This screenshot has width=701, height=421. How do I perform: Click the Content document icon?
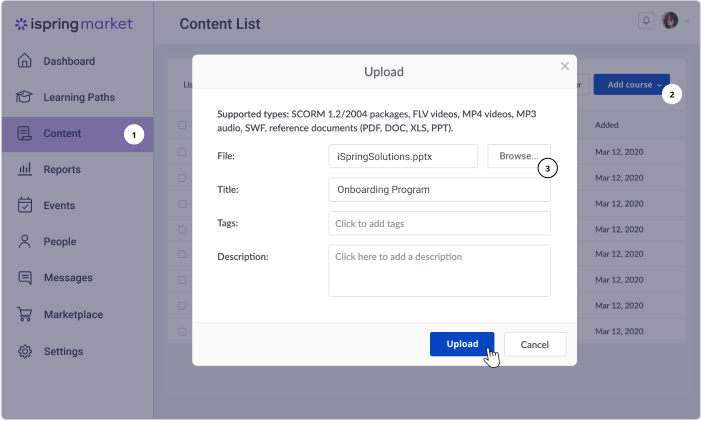coord(25,133)
